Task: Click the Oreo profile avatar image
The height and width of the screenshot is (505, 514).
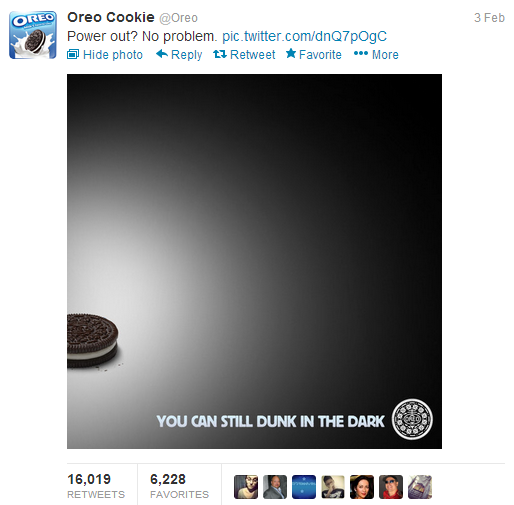Action: click(33, 35)
